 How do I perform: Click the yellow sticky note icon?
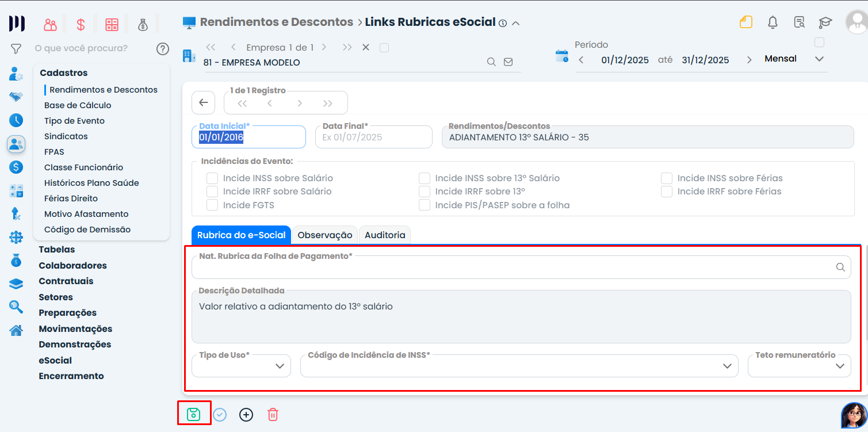click(x=746, y=22)
